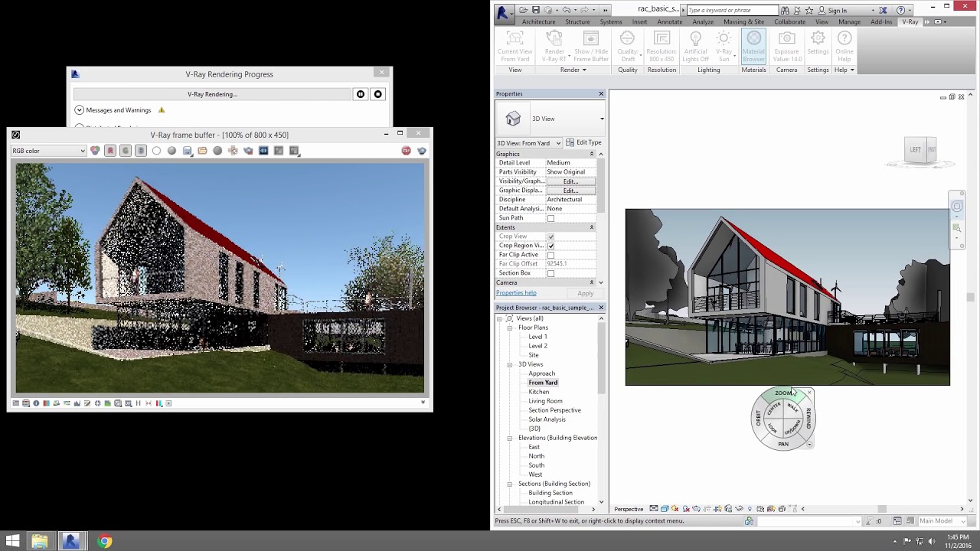Toggle the red channel in frame buffer

pos(110,151)
